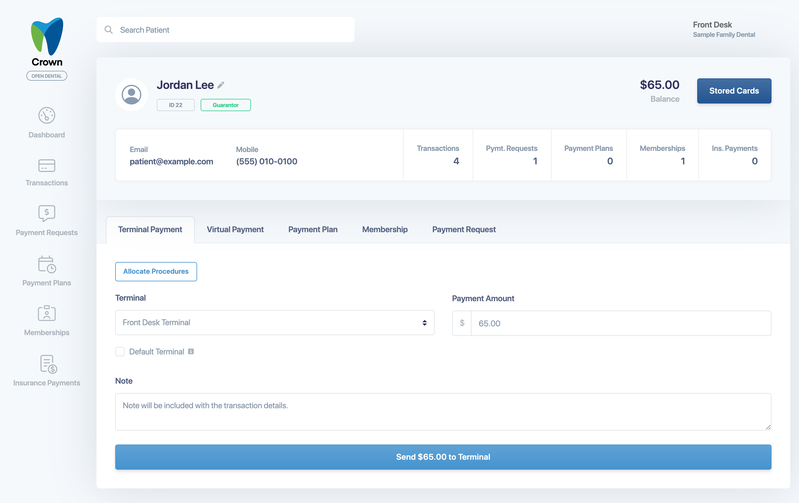799x503 pixels.
Task: Click the patient avatar icon
Action: (131, 94)
